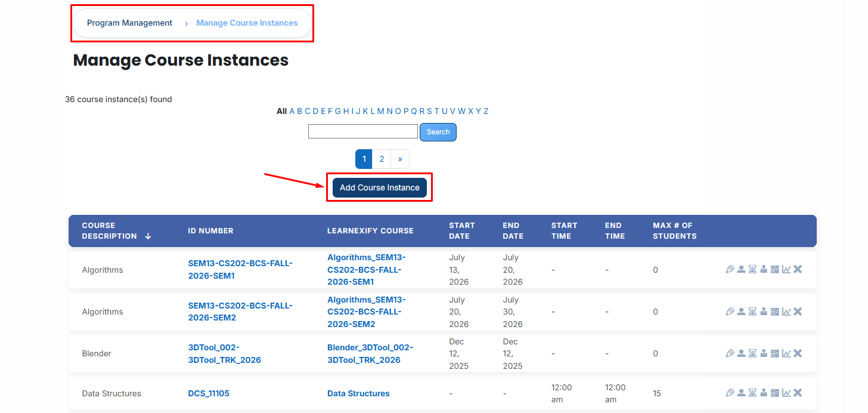The height and width of the screenshot is (413, 868).
Task: Open the grid gradebook icon in the SEM2 row
Action: 775,312
